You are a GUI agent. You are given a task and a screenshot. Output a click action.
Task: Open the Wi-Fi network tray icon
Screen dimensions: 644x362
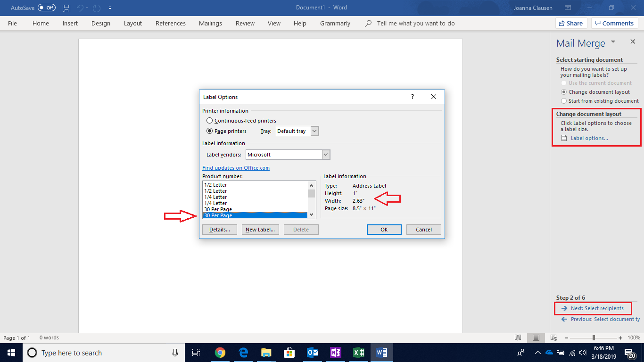click(572, 353)
